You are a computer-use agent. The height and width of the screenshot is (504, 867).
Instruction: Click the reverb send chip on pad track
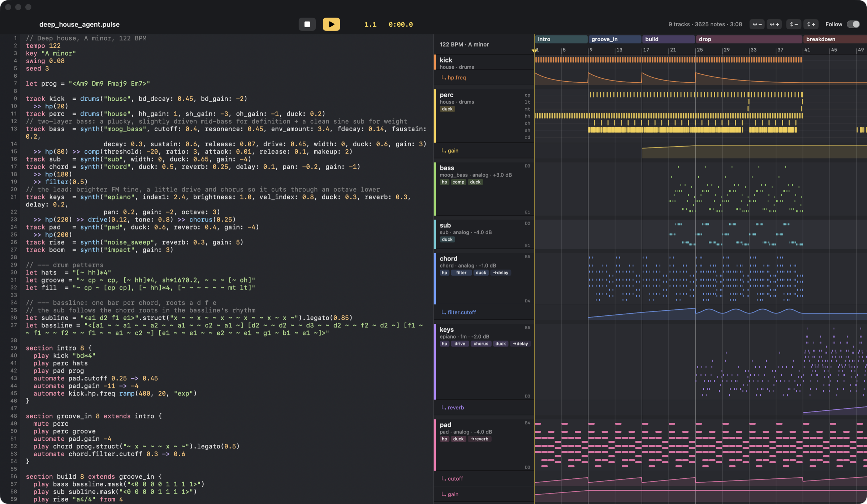click(479, 439)
